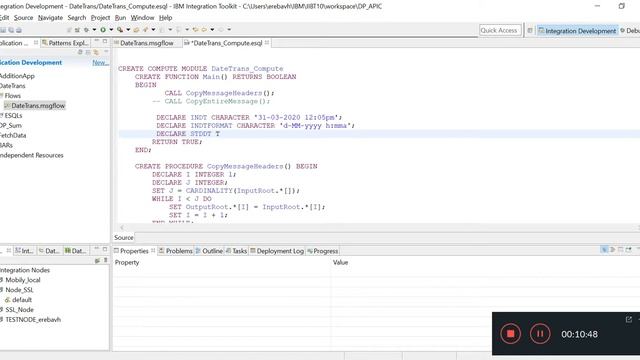Select the FetchData project
This screenshot has height=360, width=640.
click(x=13, y=135)
